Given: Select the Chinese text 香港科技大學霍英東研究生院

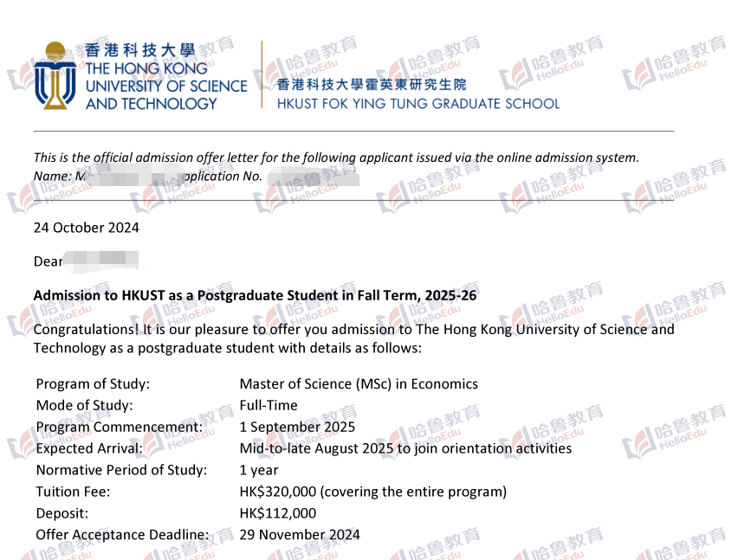Looking at the screenshot, I should [x=372, y=85].
